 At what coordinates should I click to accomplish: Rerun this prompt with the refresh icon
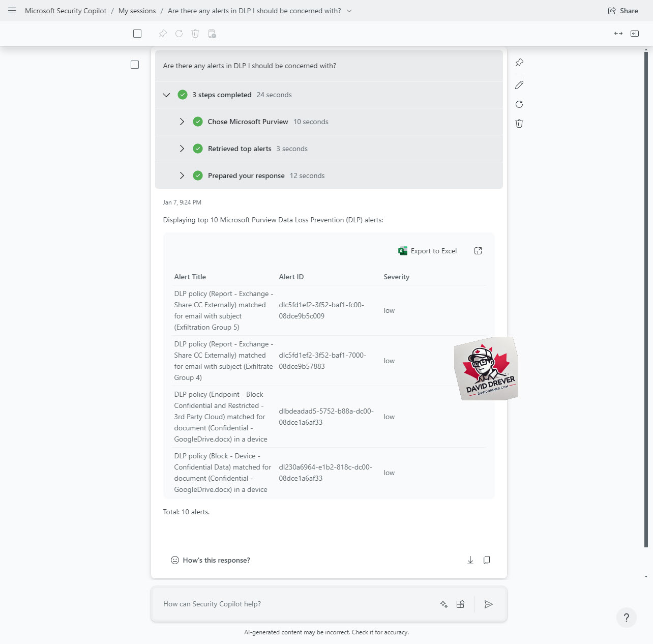[519, 104]
